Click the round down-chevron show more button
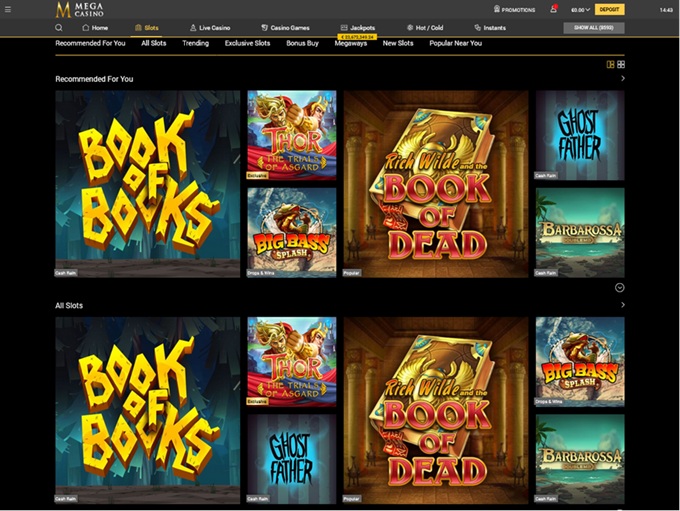 pyautogui.click(x=620, y=287)
